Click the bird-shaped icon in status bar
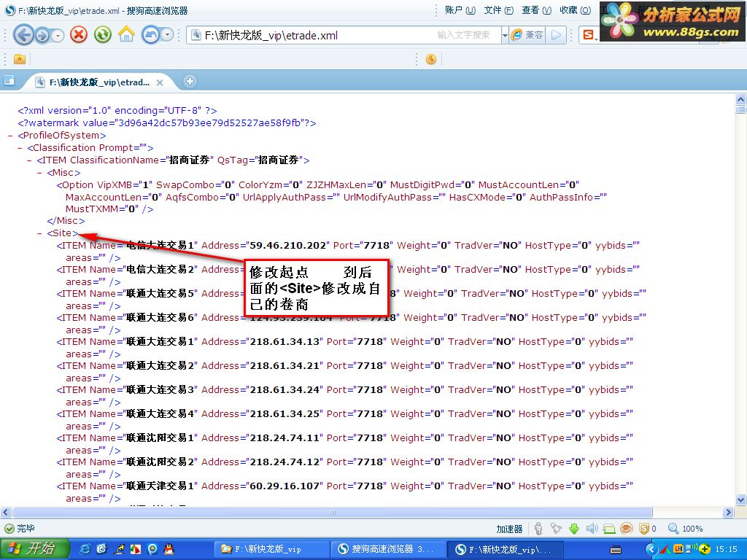Viewport: 747px width, 560px height. pos(556,529)
